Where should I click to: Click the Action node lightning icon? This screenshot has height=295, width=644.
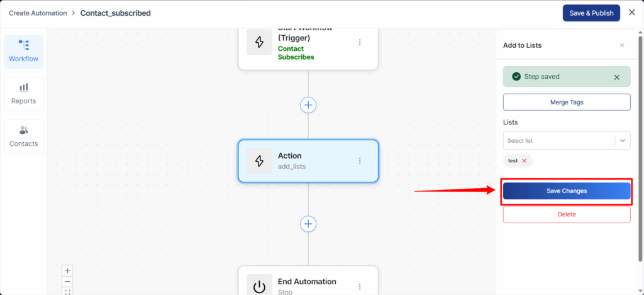coord(259,161)
